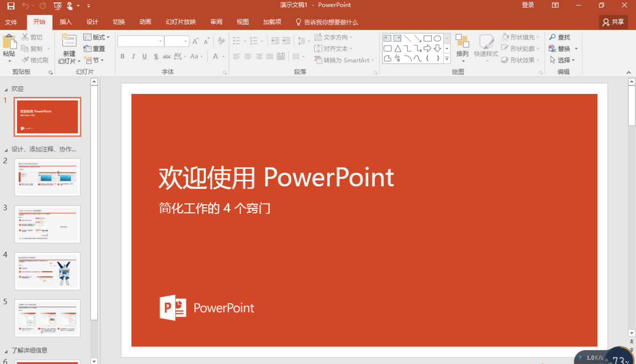Screen dimensions: 636x364
Task: Click the Reset (重置) slide button
Action: tap(94, 49)
